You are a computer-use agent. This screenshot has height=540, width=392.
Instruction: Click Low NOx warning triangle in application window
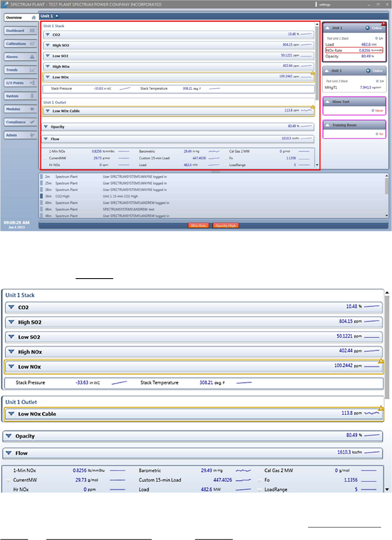[x=312, y=73]
